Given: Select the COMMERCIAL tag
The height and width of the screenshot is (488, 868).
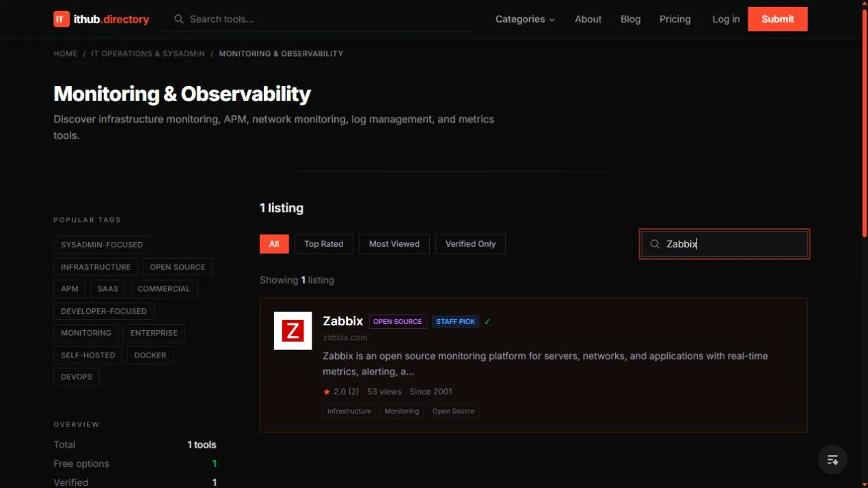Looking at the screenshot, I should point(164,289).
